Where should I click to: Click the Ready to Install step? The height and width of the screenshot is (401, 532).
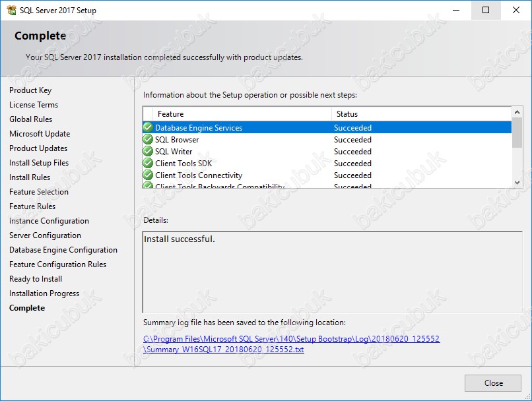(36, 279)
